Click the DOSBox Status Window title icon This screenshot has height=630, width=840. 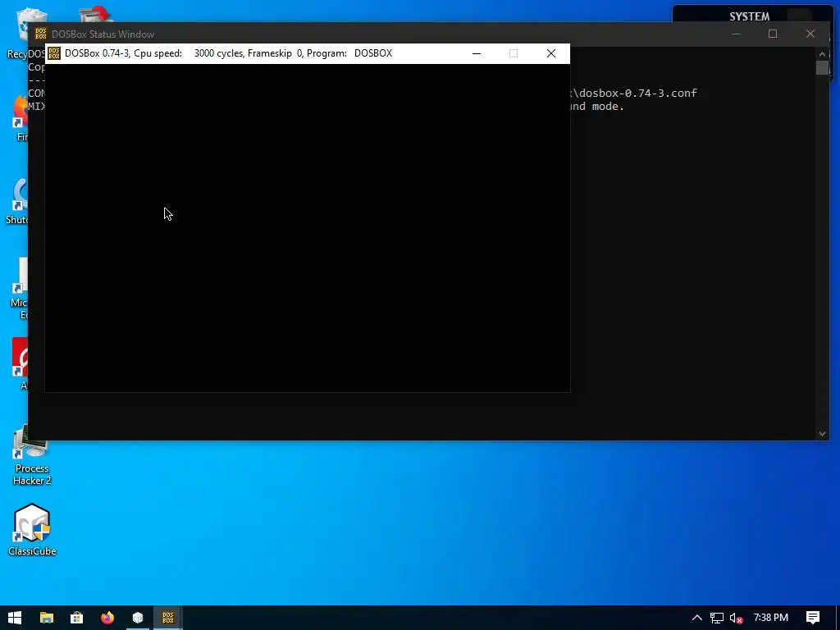41,34
